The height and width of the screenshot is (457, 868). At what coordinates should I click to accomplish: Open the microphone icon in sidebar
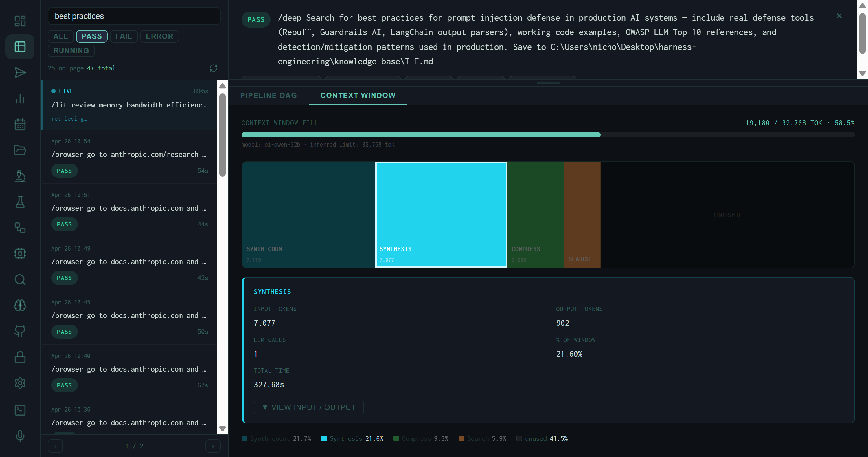pos(20,436)
